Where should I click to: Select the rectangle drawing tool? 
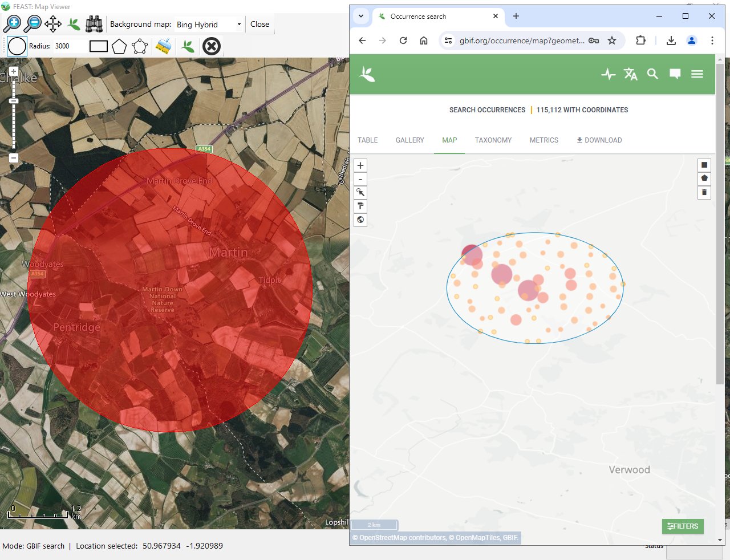pos(99,46)
